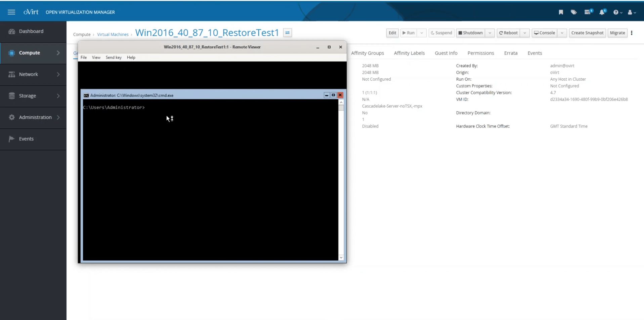The image size is (644, 320).
Task: Open the Console dropdown arrow
Action: pyautogui.click(x=562, y=33)
